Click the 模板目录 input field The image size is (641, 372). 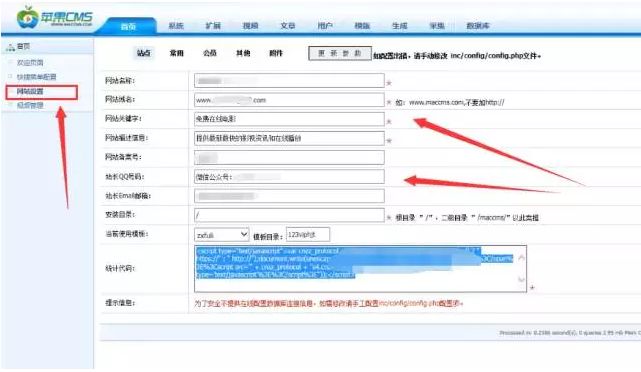pyautogui.click(x=307, y=235)
